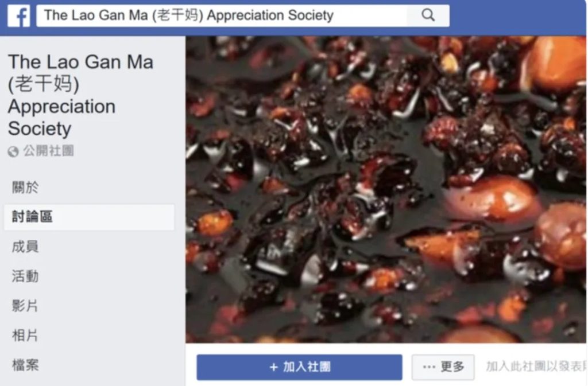View the 成員 list

click(25, 247)
